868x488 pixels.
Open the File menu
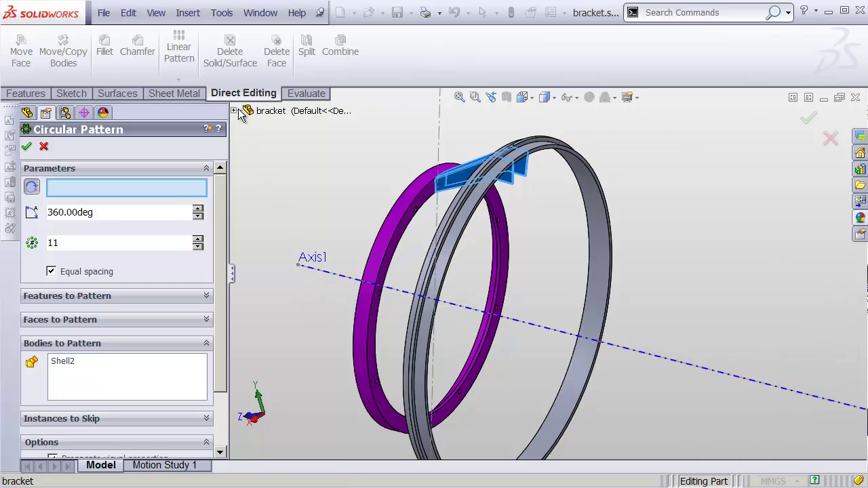click(x=104, y=12)
